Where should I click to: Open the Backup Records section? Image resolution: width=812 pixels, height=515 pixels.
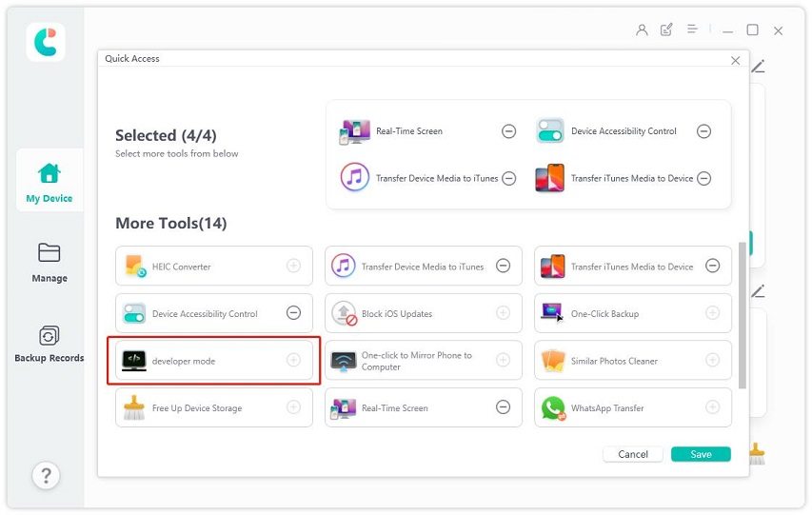[x=50, y=344]
